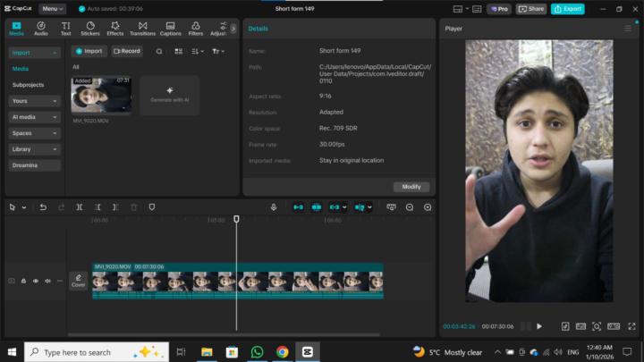Open the Stickers panel
This screenshot has width=644, height=362.
pyautogui.click(x=90, y=28)
